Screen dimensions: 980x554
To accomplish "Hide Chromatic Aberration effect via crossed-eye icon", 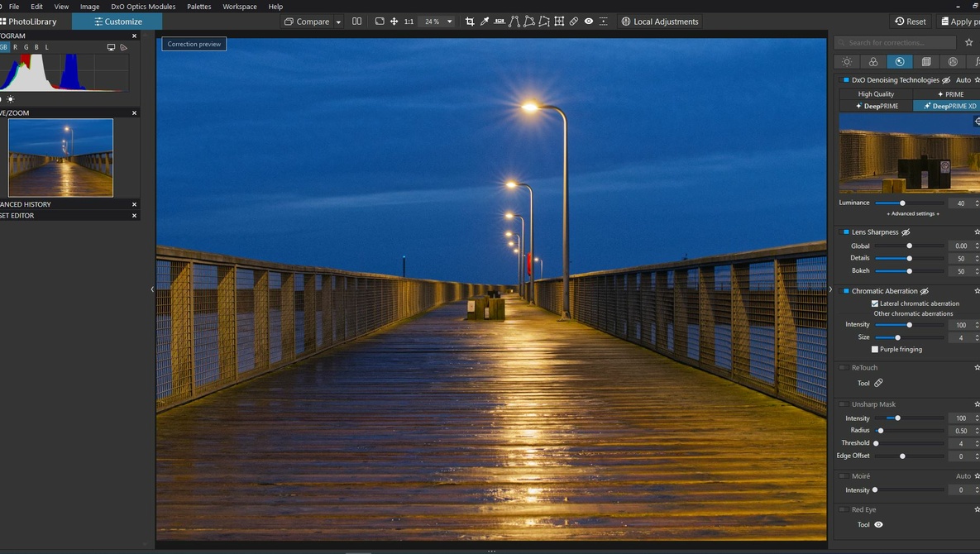I will [925, 291].
